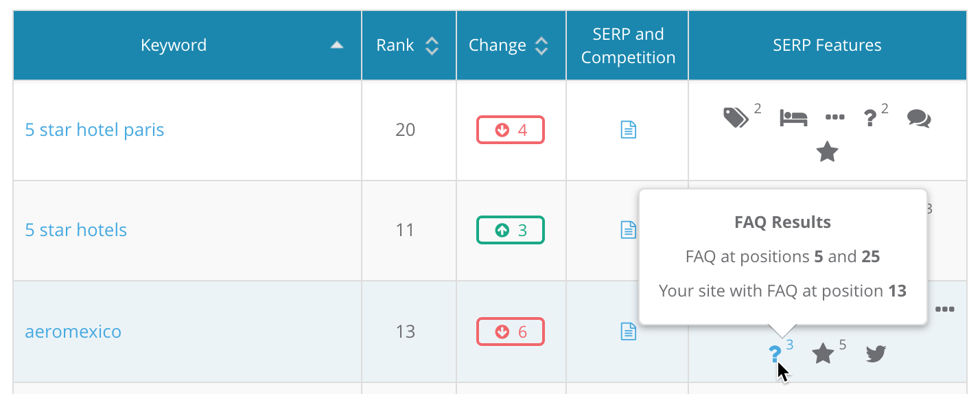The width and height of the screenshot is (980, 394).
Task: Open the '5 star hotels' keyword link
Action: pyautogui.click(x=76, y=230)
